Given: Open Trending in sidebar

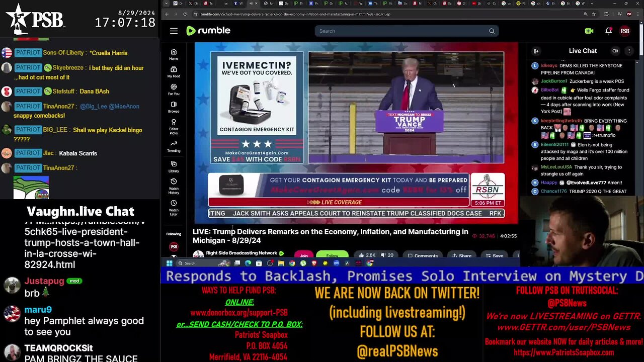Looking at the screenshot, I should (174, 146).
